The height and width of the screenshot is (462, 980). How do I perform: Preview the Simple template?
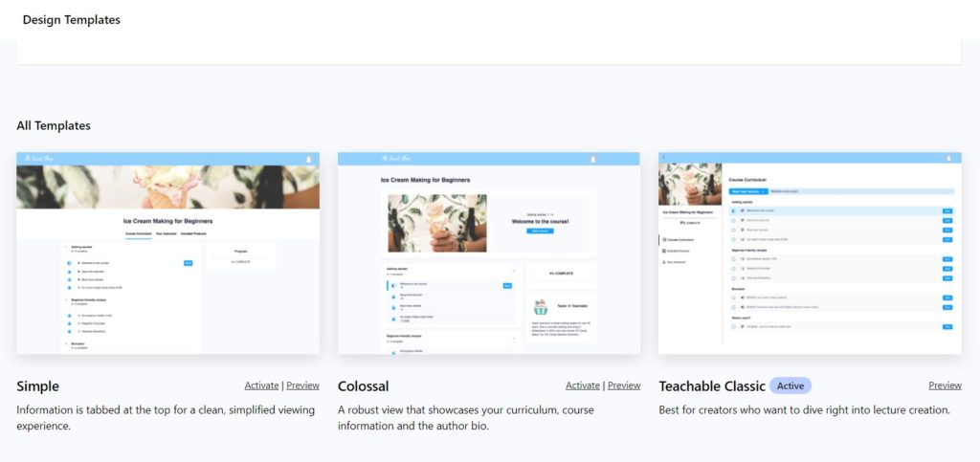[x=302, y=385]
